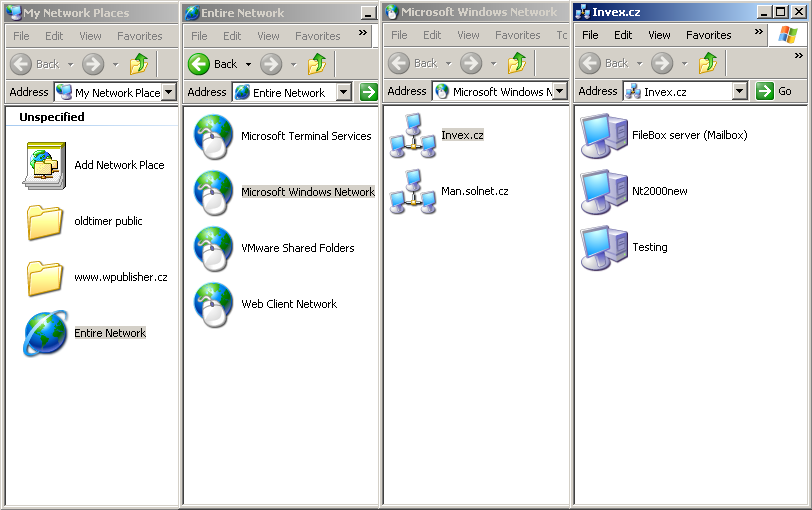Click Back arrow in My Network Places window
Screen dimensions: 812x510
click(21, 64)
